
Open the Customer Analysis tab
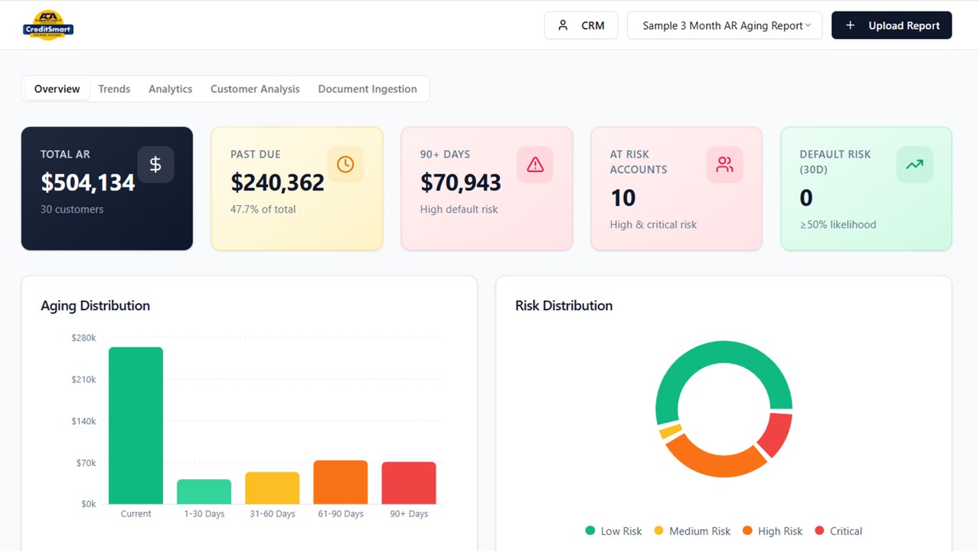point(255,89)
